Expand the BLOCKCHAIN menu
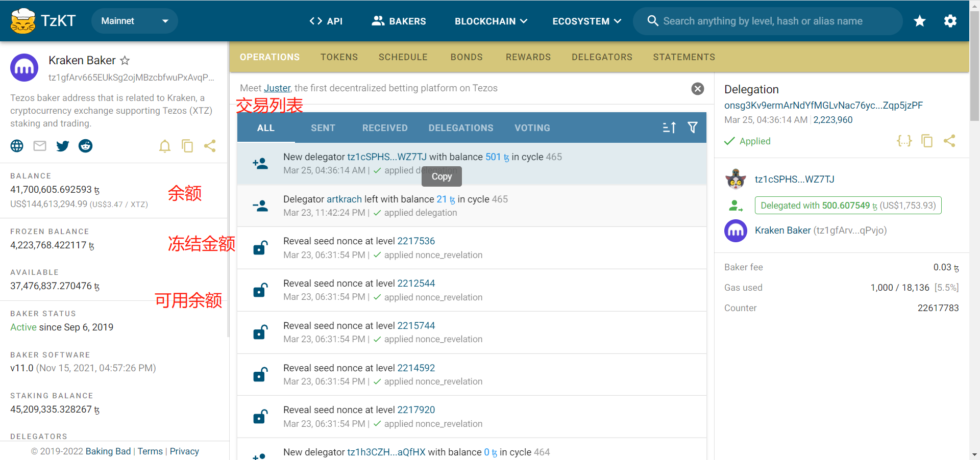This screenshot has height=460, width=980. click(491, 21)
